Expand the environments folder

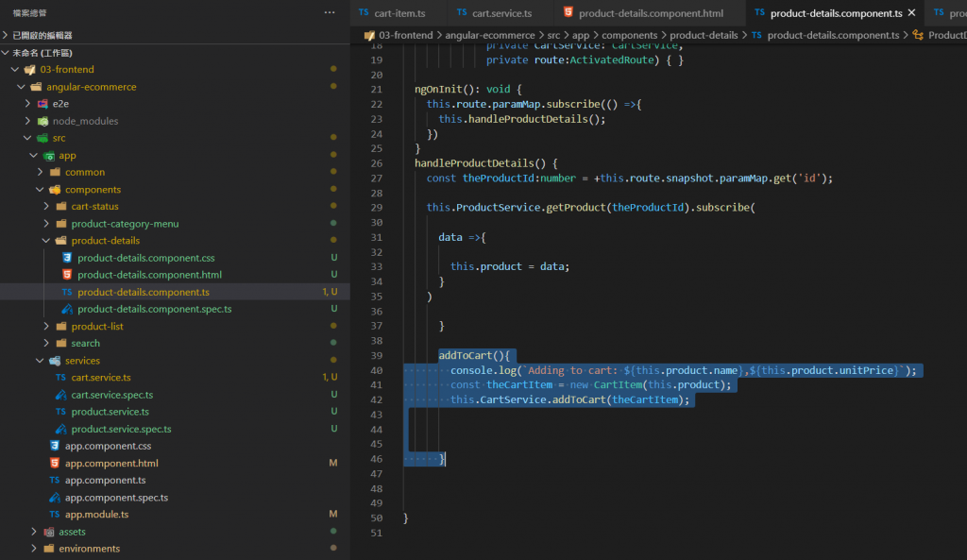coord(34,549)
